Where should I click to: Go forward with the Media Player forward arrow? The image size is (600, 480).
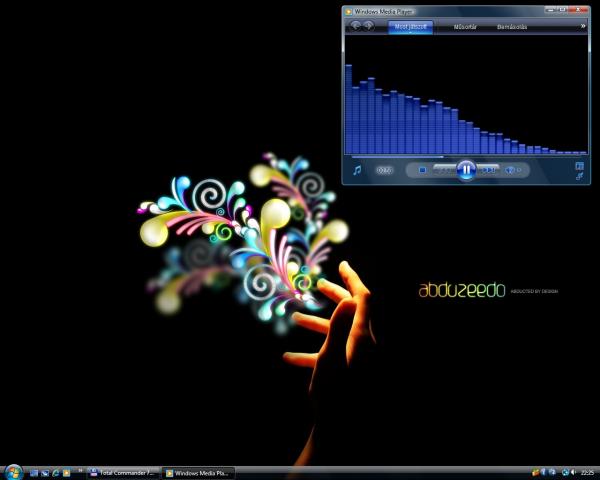[368, 26]
